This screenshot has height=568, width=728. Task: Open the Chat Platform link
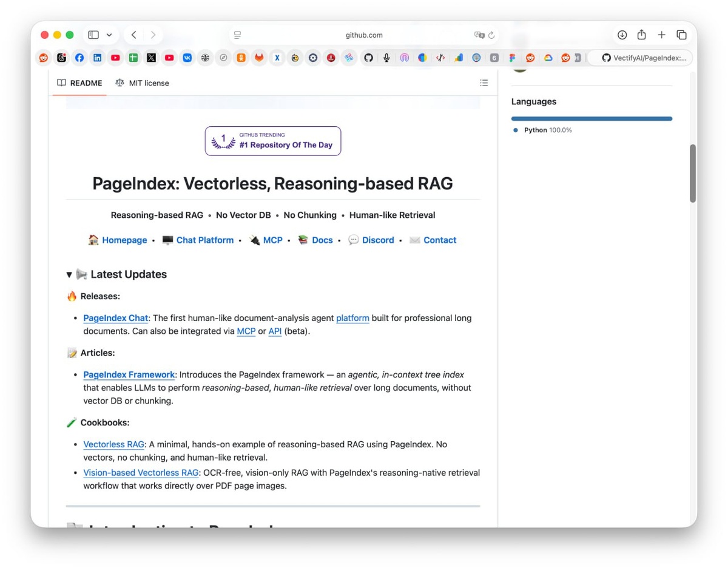tap(205, 240)
